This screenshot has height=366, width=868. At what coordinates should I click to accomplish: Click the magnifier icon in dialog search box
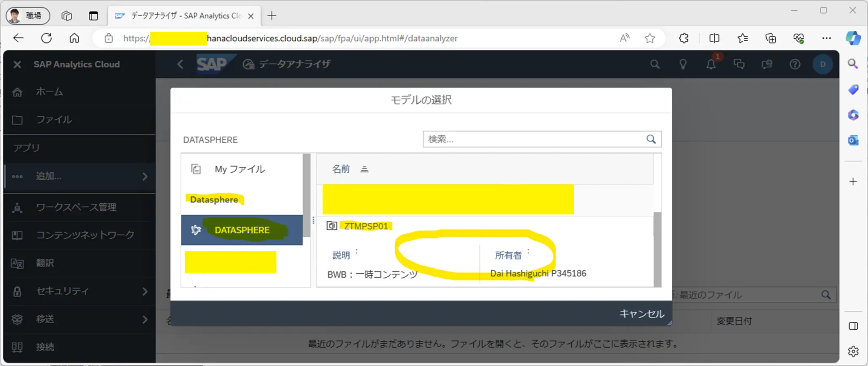[x=651, y=139]
